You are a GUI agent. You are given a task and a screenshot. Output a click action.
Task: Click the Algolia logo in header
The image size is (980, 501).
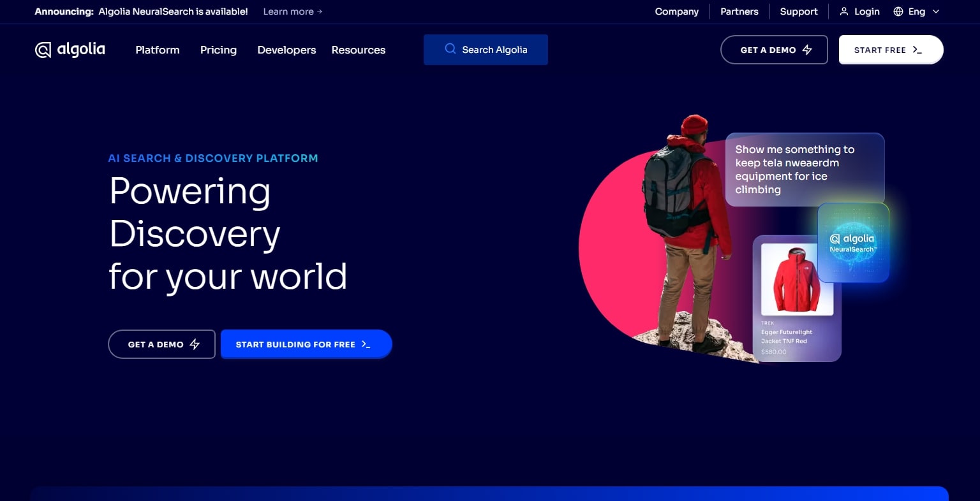coord(70,50)
